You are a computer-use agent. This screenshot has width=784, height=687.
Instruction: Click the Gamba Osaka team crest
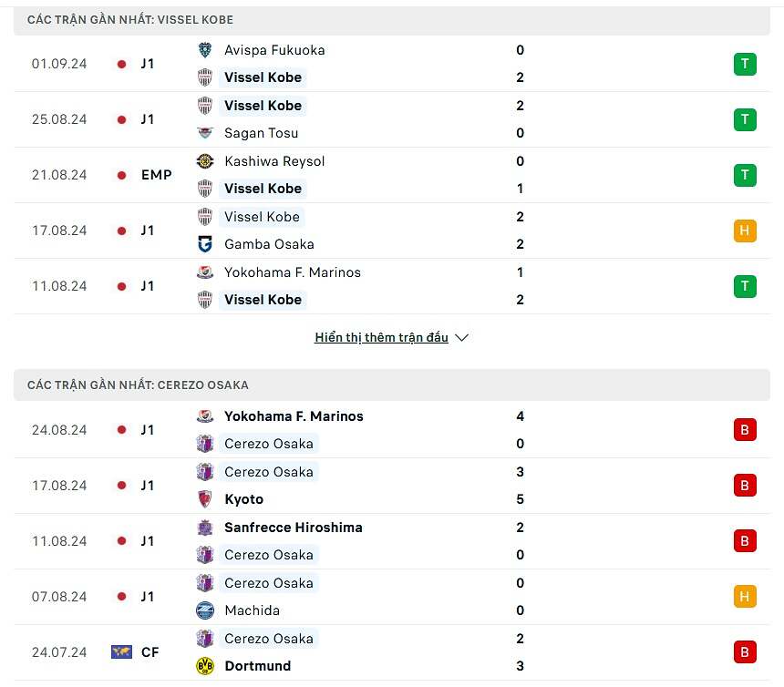click(205, 244)
